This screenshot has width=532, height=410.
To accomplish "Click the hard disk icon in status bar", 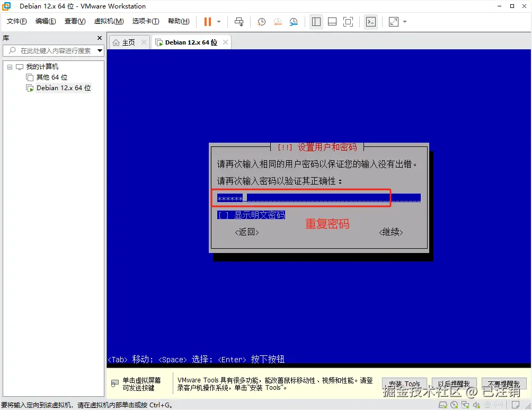I will pos(443,405).
